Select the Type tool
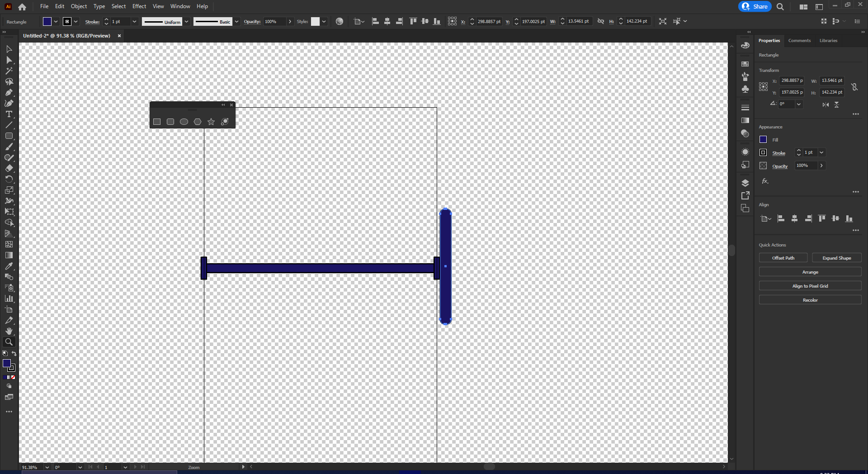The width and height of the screenshot is (868, 474). point(9,114)
